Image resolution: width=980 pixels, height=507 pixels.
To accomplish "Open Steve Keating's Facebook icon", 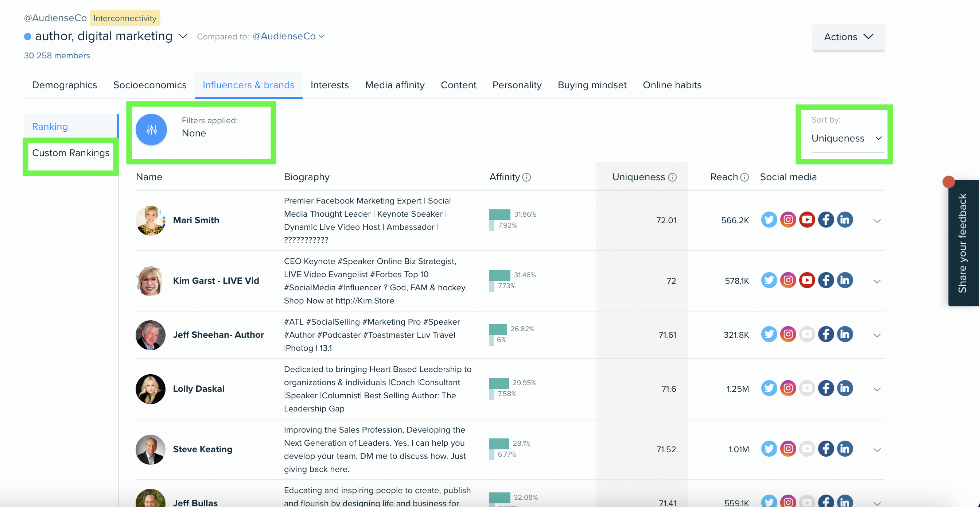I will [826, 449].
